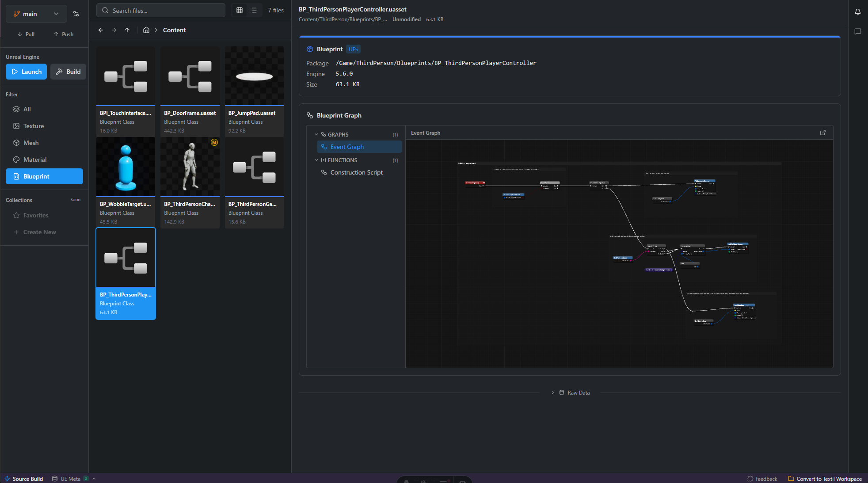Collapse the GRAPHS tree section
868x483 pixels.
pyautogui.click(x=316, y=134)
